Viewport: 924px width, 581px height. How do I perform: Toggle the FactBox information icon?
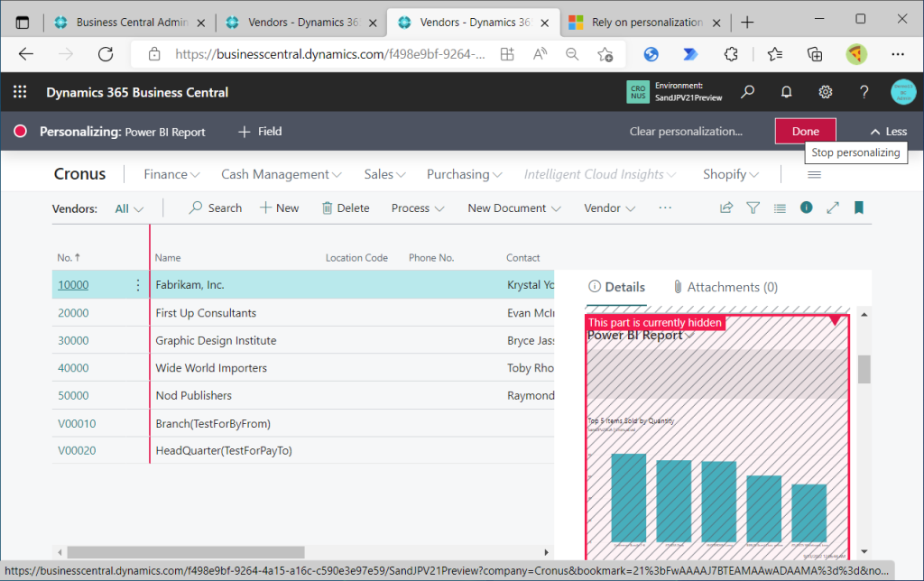point(806,207)
